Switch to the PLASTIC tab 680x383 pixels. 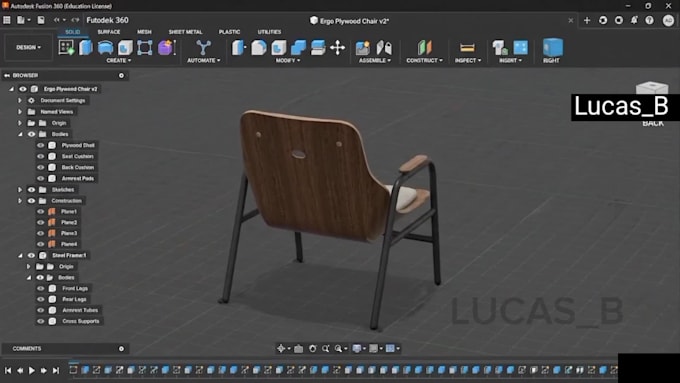pos(229,32)
